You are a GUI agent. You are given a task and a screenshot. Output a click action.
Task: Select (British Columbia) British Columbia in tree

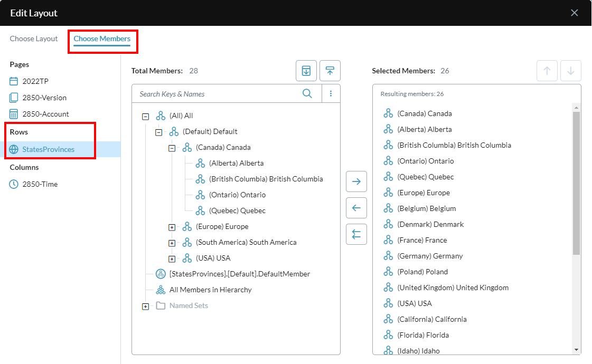tap(266, 179)
